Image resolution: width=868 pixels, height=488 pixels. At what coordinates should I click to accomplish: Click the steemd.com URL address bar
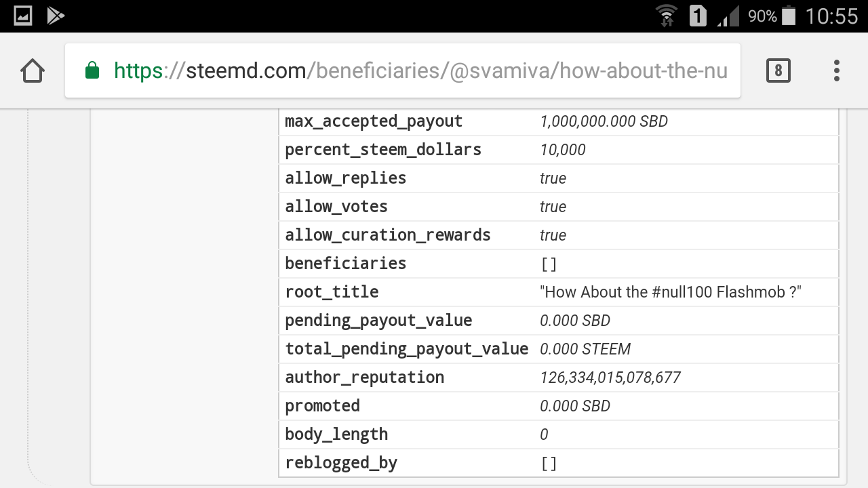(420, 70)
